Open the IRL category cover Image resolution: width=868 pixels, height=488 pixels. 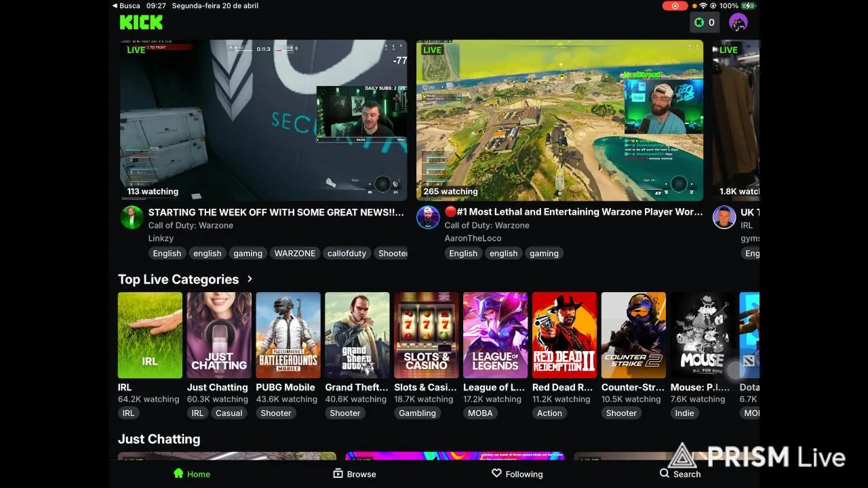(x=150, y=335)
